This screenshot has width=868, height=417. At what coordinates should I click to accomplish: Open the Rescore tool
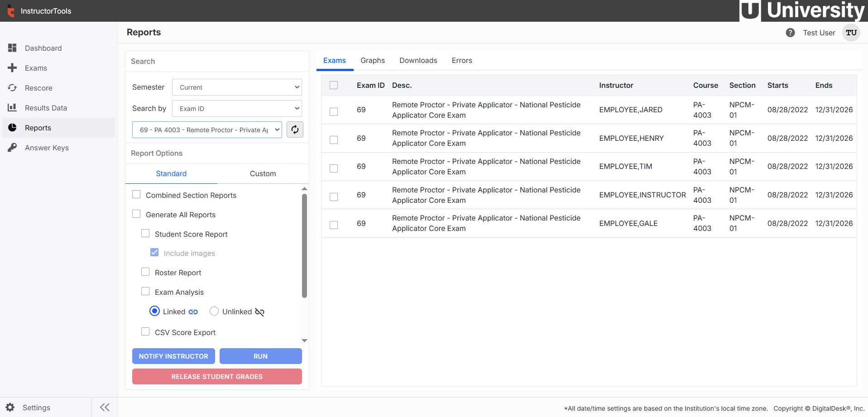pos(38,88)
